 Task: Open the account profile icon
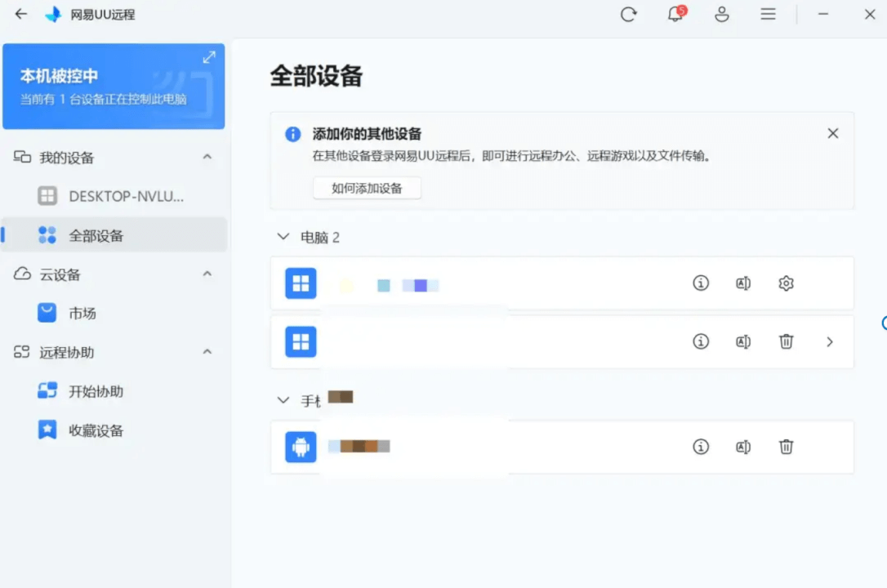(721, 15)
